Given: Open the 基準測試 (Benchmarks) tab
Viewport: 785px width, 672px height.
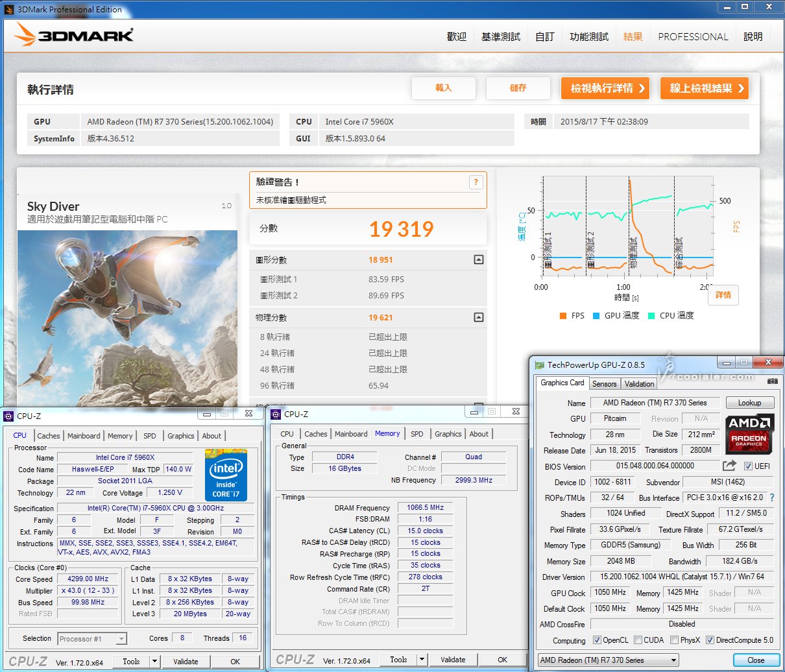Looking at the screenshot, I should pyautogui.click(x=501, y=37).
